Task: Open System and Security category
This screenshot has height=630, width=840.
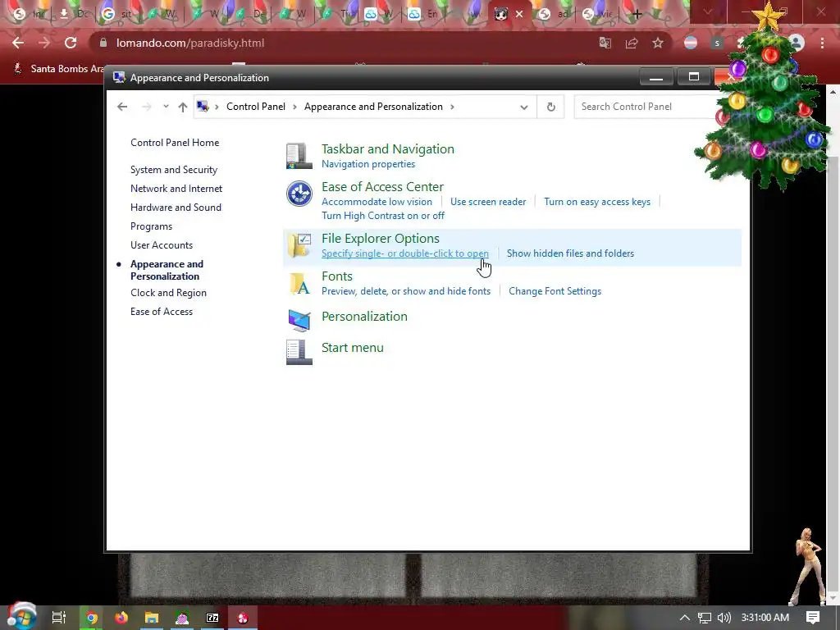Action: pyautogui.click(x=174, y=170)
